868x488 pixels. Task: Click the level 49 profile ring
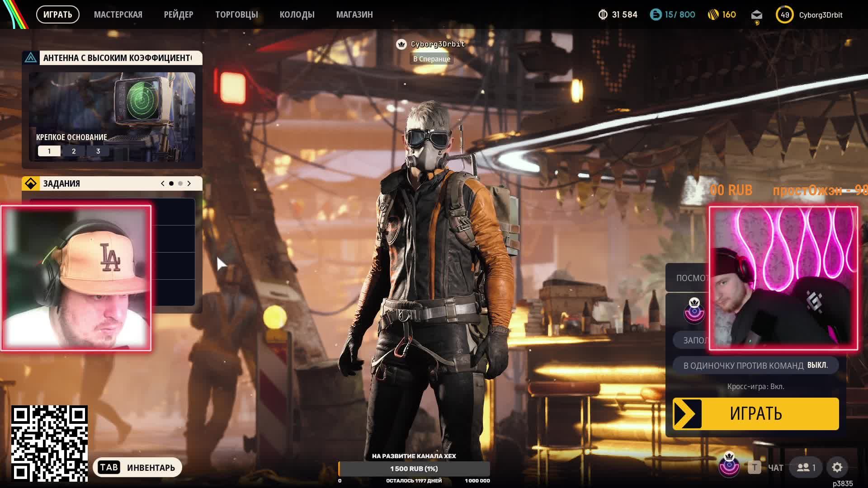[785, 15]
